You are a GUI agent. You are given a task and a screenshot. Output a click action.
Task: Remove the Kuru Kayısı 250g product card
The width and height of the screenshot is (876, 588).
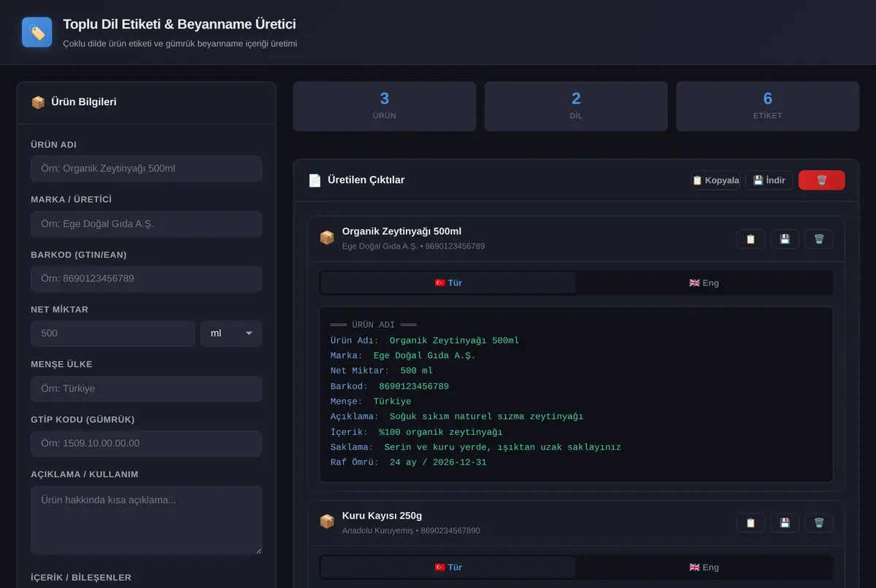pos(819,522)
